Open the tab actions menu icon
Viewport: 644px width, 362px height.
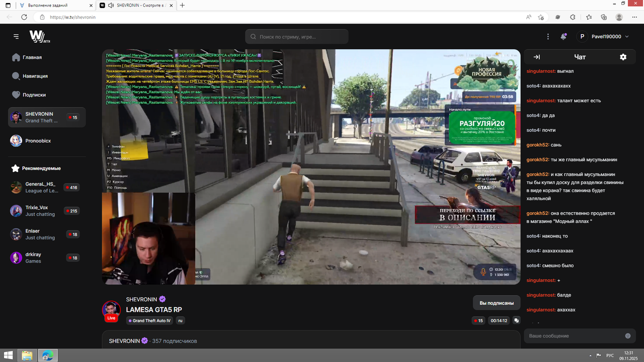point(8,6)
